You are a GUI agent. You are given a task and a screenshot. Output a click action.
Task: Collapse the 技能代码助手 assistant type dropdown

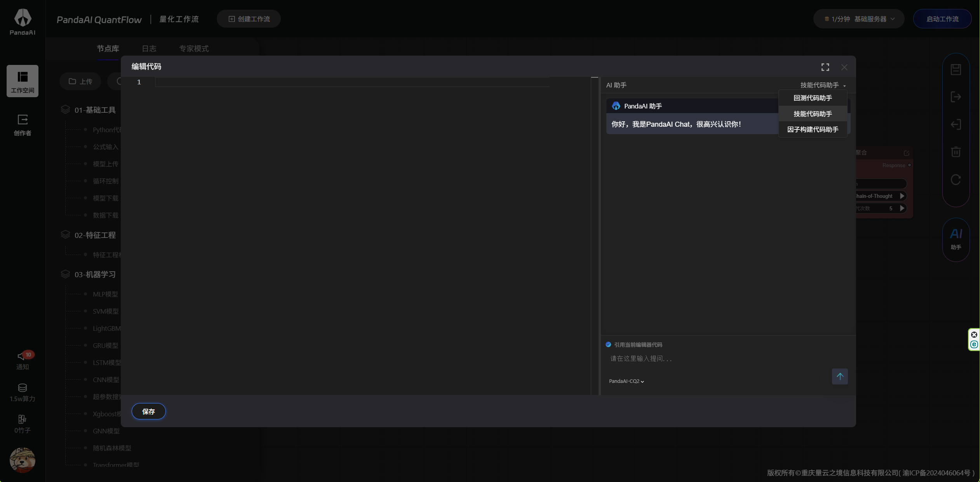[823, 85]
